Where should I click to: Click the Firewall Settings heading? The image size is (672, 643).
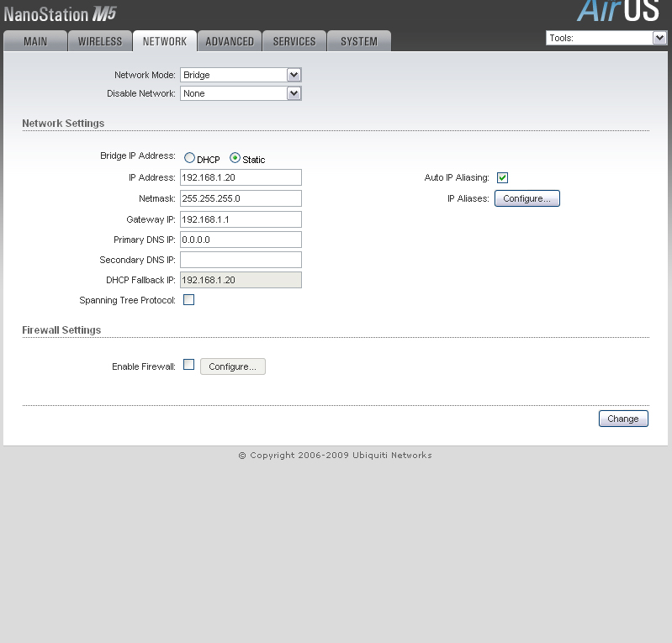coord(61,330)
